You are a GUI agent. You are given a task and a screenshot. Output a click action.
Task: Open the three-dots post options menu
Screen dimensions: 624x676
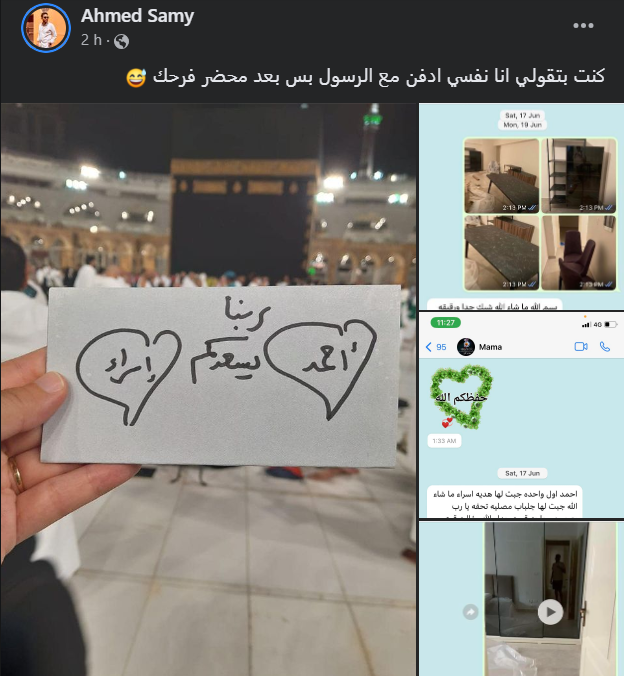point(583,25)
